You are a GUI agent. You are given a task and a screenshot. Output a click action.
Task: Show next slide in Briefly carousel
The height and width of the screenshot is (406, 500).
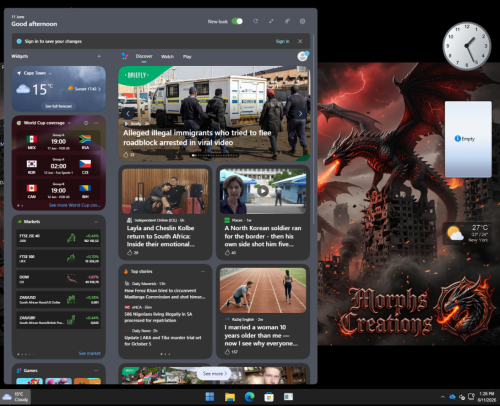(x=300, y=114)
